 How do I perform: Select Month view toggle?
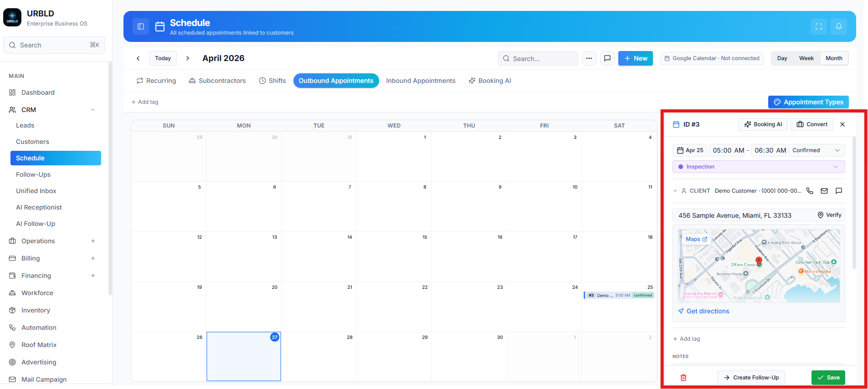click(x=834, y=58)
